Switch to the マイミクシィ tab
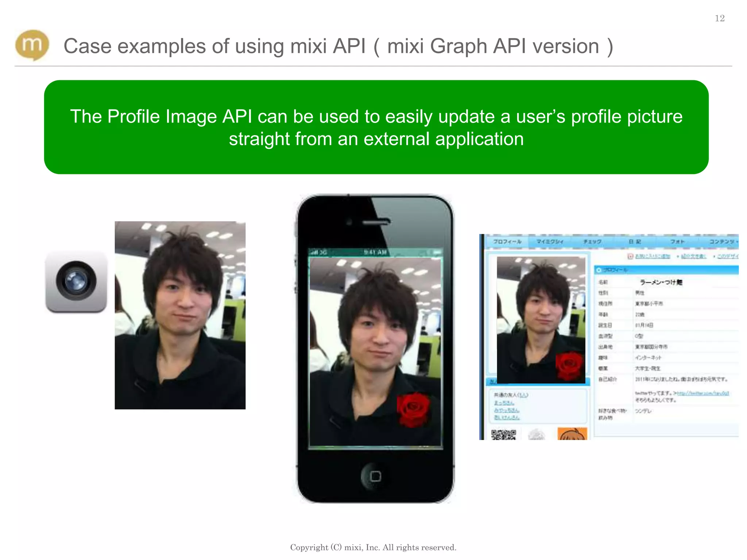Image resolution: width=747 pixels, height=560 pixels. click(550, 242)
